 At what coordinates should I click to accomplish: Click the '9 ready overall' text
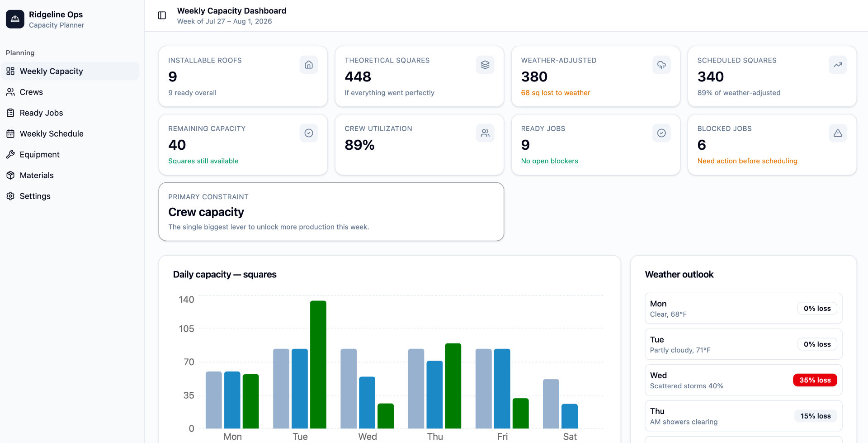(192, 93)
